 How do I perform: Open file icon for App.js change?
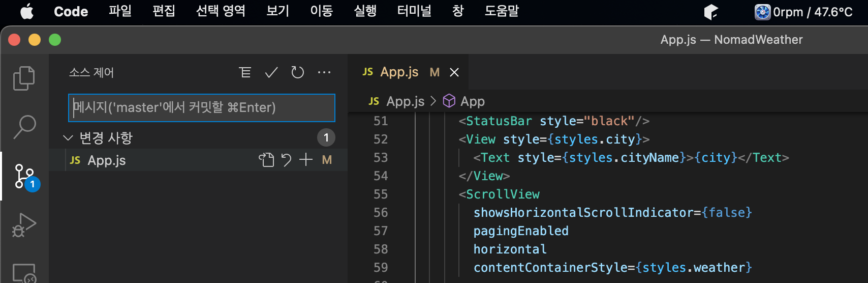point(266,160)
